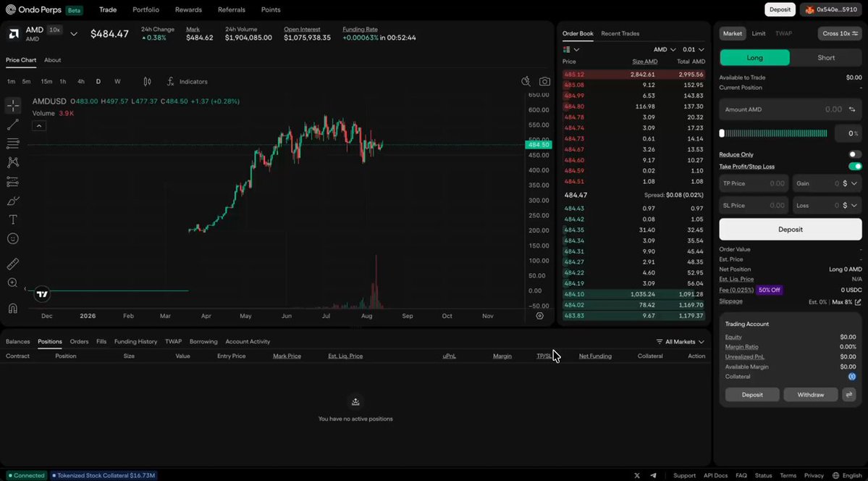Open the Portfolio navigation tab

pos(146,9)
